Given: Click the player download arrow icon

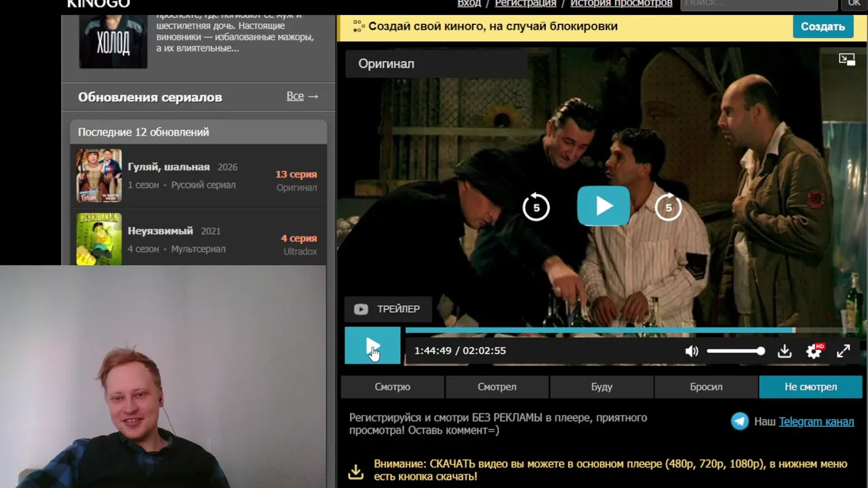Looking at the screenshot, I should pyautogui.click(x=784, y=351).
